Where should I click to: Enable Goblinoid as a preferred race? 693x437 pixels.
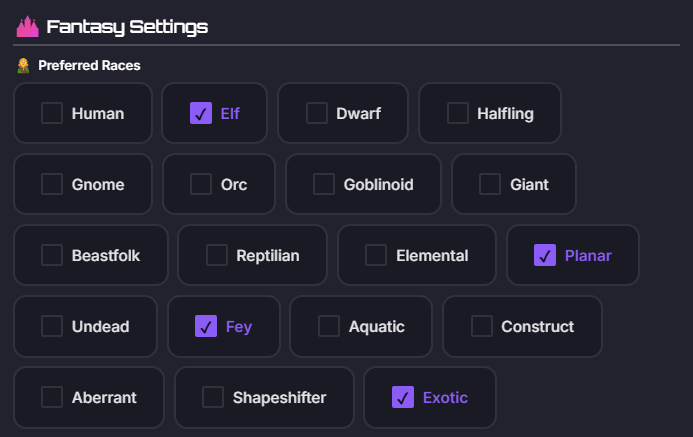pyautogui.click(x=324, y=184)
